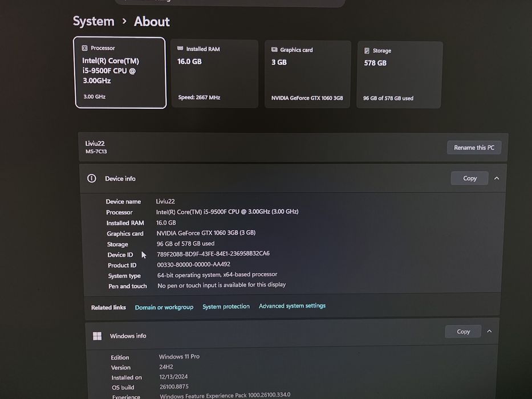
Task: Click the MS-7C13 model text
Action: pos(96,151)
